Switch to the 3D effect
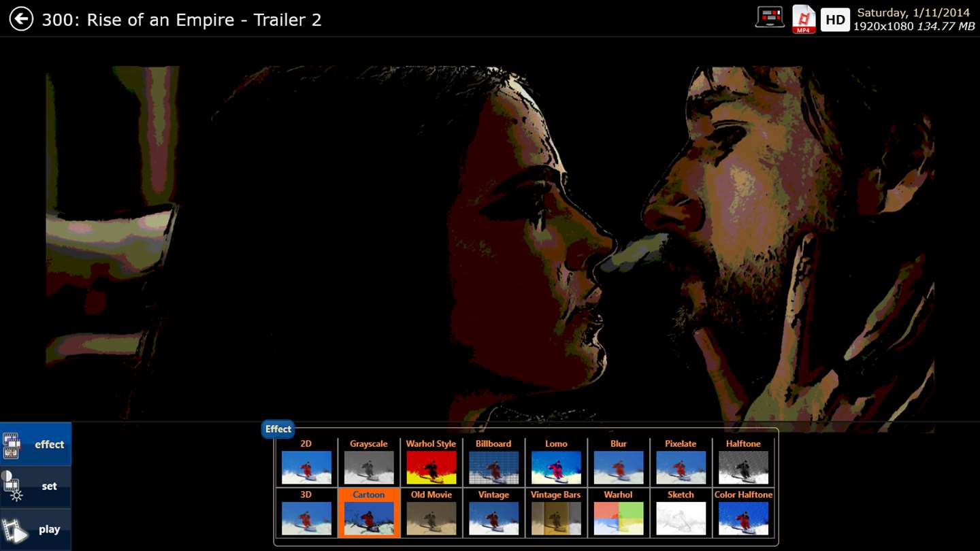 coord(306,513)
